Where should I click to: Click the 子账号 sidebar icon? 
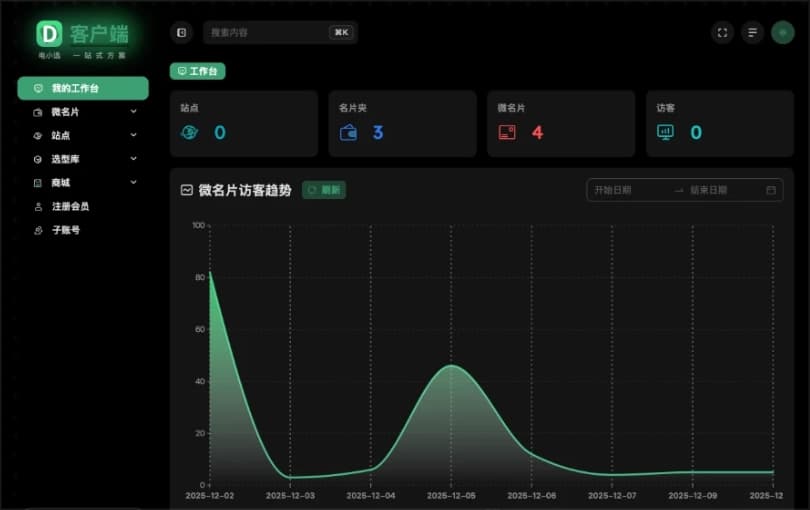[x=38, y=230]
